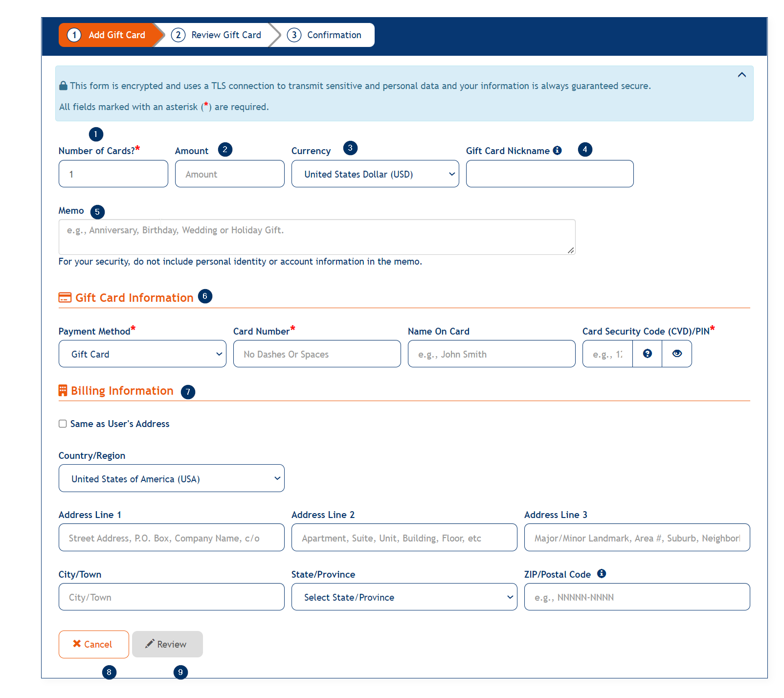Click annotation marker number 3 near Currency
This screenshot has height=698, width=784.
pyautogui.click(x=350, y=148)
